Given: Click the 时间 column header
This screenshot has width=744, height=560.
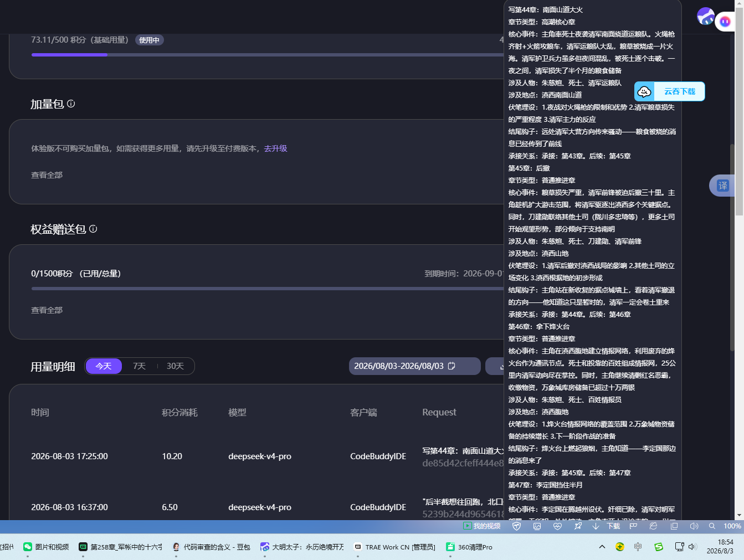Looking at the screenshot, I should [x=40, y=413].
